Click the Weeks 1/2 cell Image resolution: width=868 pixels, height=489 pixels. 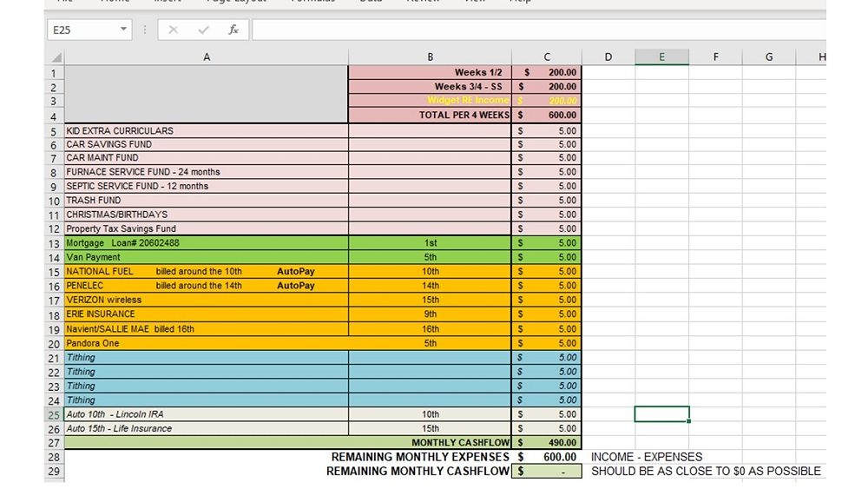click(x=431, y=73)
